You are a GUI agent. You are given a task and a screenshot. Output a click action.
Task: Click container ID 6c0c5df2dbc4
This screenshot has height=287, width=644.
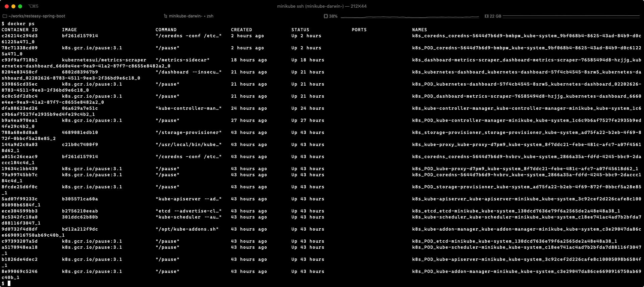click(20, 96)
